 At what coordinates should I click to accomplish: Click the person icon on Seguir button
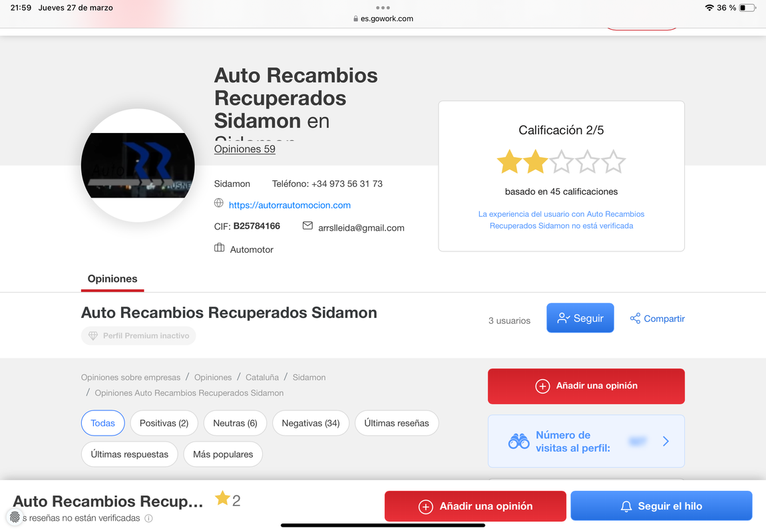click(563, 319)
